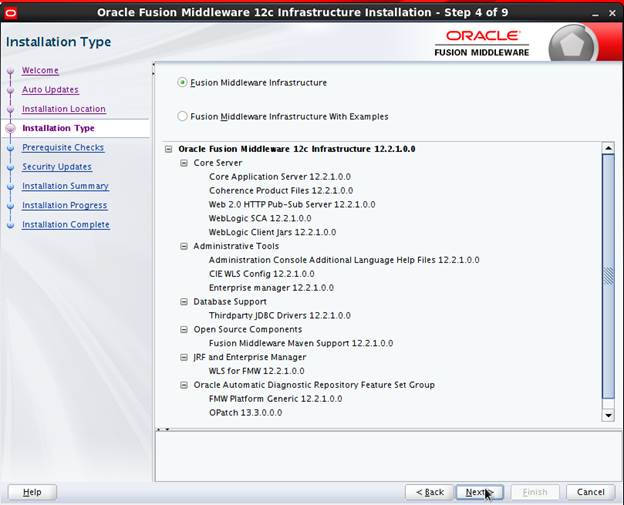
Task: Click the Cancel button
Action: (x=589, y=492)
